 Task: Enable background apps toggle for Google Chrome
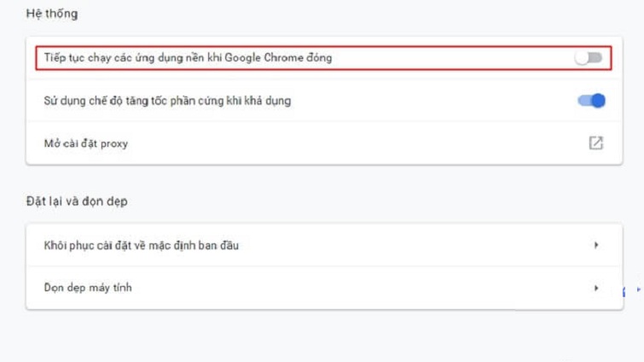click(x=589, y=58)
